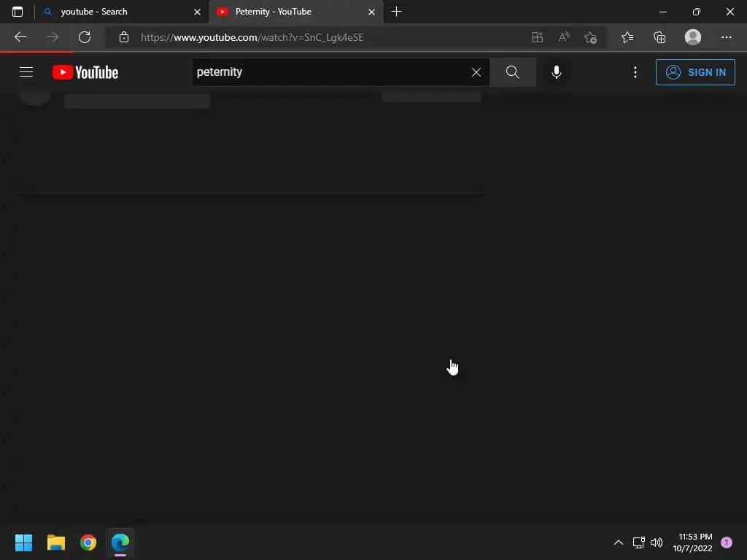This screenshot has height=560, width=747.
Task: Select the 'Peternity - YouTube' tab
Action: 296,12
